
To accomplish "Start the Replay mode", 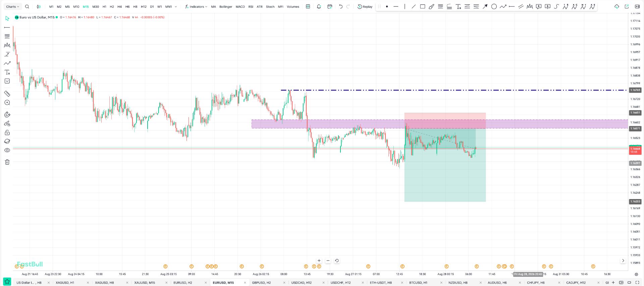I will pyautogui.click(x=365, y=7).
